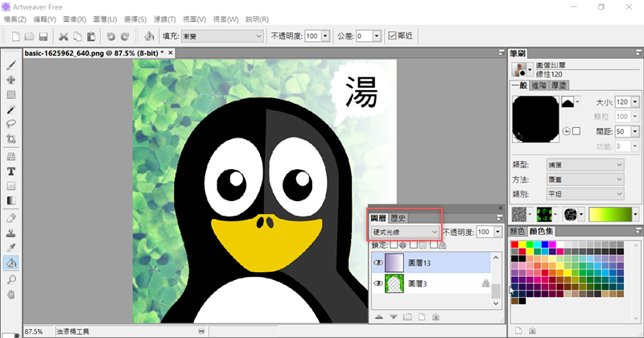Image resolution: width=644 pixels, height=338 pixels.
Task: Click the Undo arrow in the toolbar
Action: 110,36
